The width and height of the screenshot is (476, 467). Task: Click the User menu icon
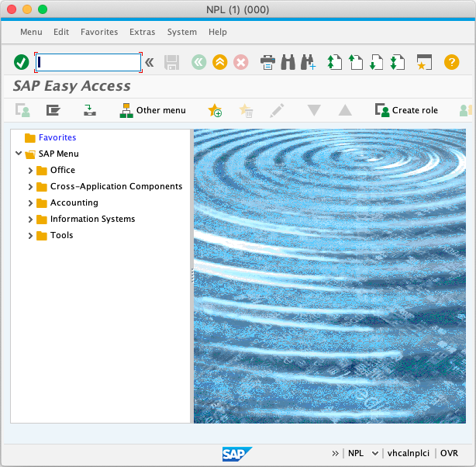click(22, 110)
